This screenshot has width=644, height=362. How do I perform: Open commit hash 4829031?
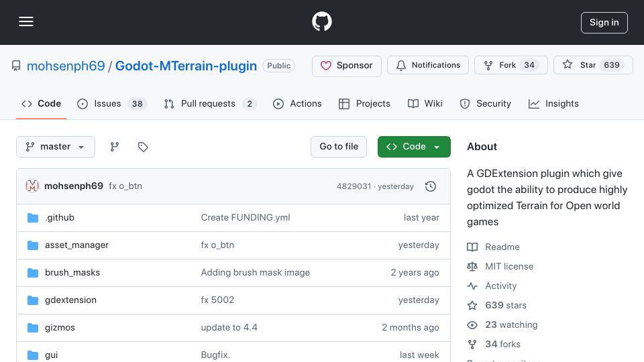[354, 186]
